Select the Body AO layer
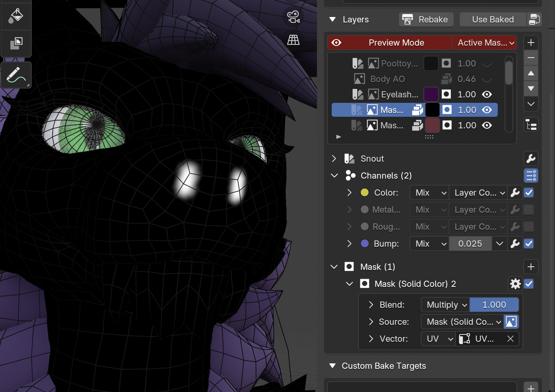555x392 pixels. coord(387,79)
